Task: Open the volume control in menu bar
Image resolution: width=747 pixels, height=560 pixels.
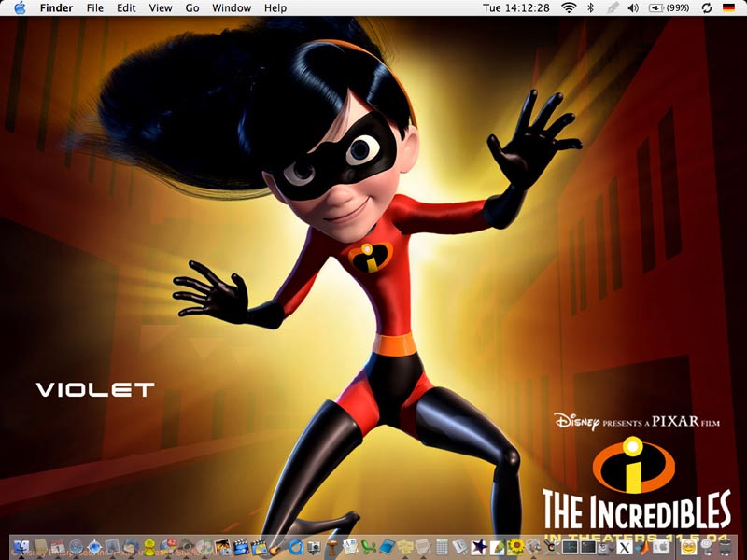Action: (x=633, y=7)
